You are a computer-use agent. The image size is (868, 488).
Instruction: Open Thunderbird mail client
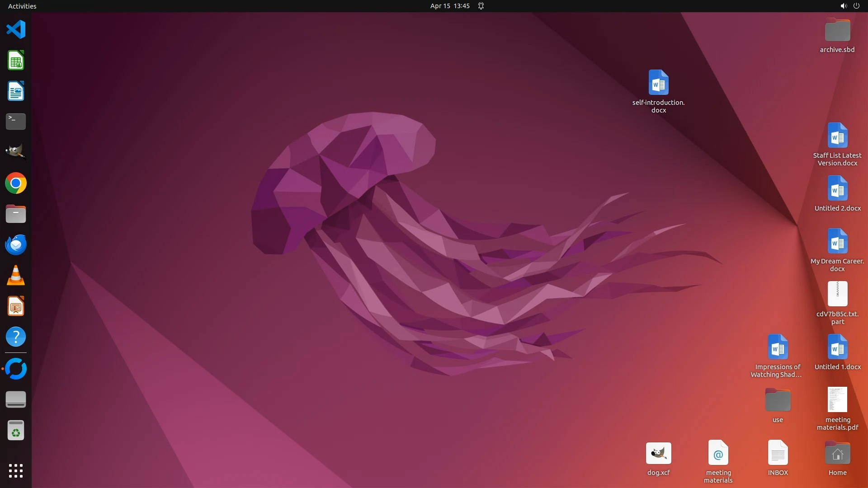point(16,245)
